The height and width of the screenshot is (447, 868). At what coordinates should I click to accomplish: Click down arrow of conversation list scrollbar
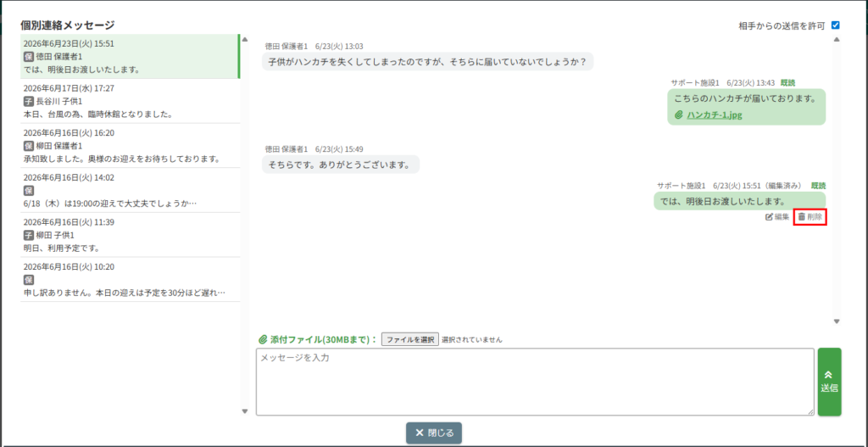(245, 411)
